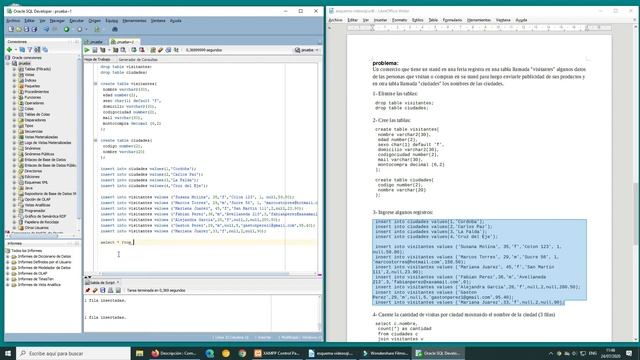
Task: Click the refresh icon in the Conexiones panel
Action: point(22,50)
